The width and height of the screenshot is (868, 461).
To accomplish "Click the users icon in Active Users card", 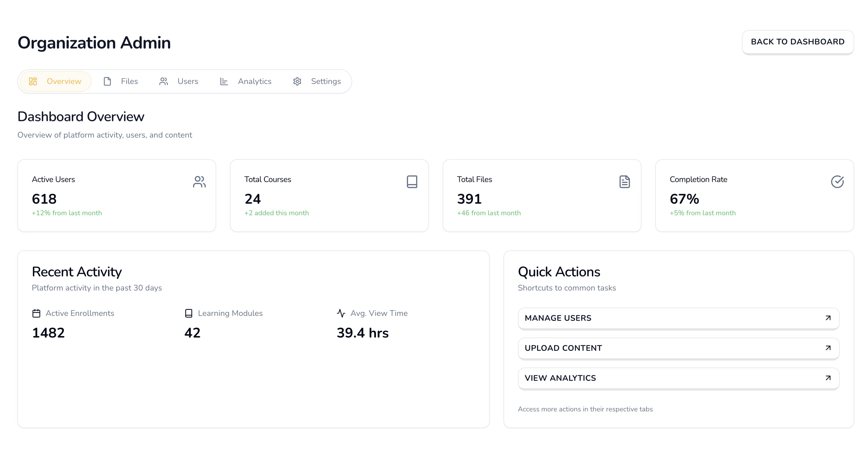I will point(199,182).
